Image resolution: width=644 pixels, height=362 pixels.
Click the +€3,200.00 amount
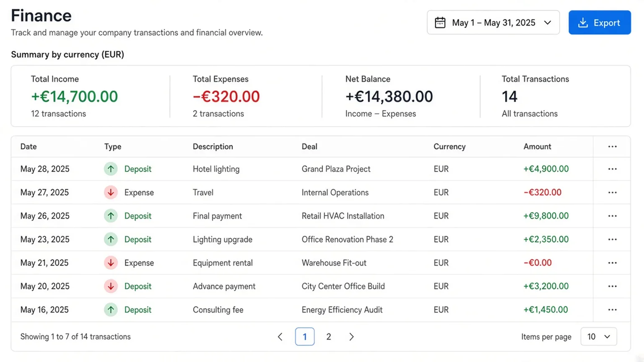pos(546,286)
